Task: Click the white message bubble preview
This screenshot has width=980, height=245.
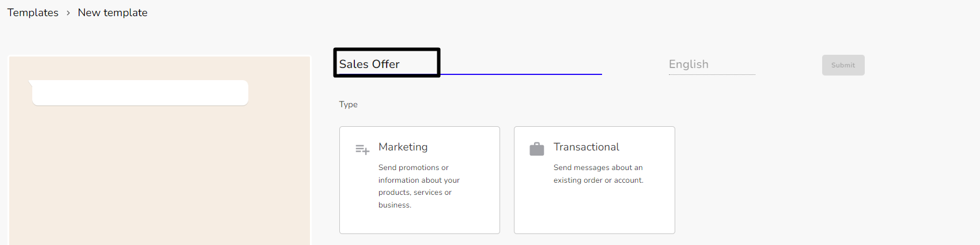Action: pyautogui.click(x=139, y=93)
